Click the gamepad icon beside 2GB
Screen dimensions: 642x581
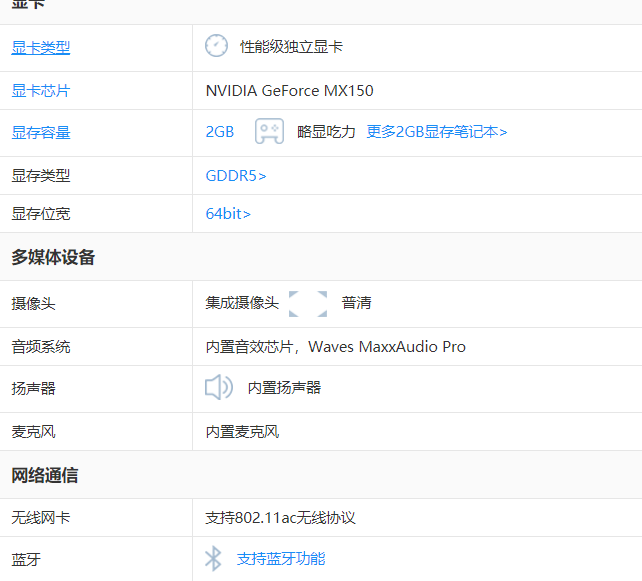click(269, 131)
